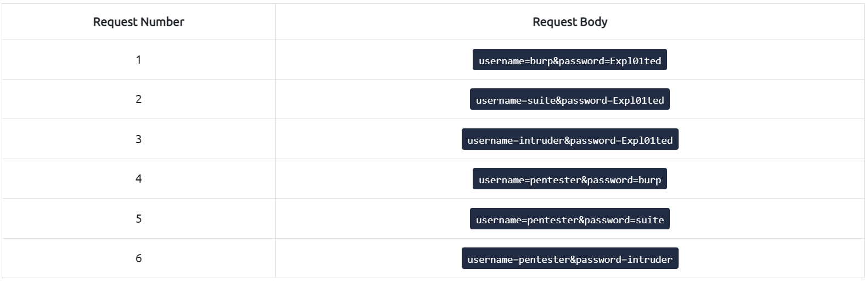The width and height of the screenshot is (868, 282).
Task: Click the username=pentester&password=suite code block
Action: (x=569, y=219)
